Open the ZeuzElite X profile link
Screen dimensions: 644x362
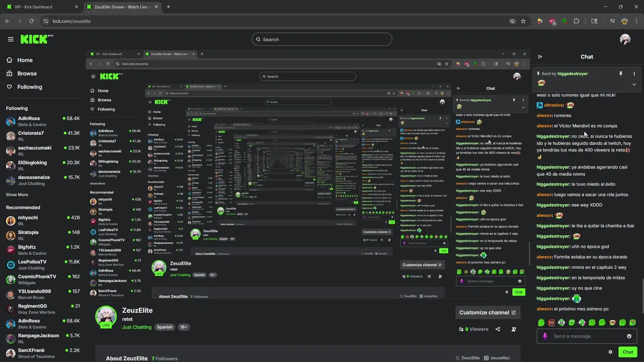click(x=467, y=358)
